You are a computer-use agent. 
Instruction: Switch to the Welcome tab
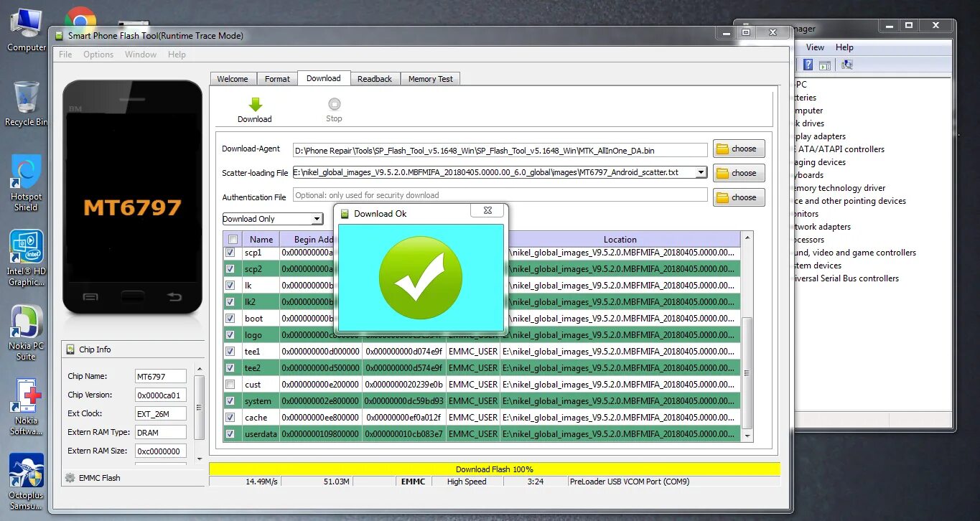coord(233,79)
